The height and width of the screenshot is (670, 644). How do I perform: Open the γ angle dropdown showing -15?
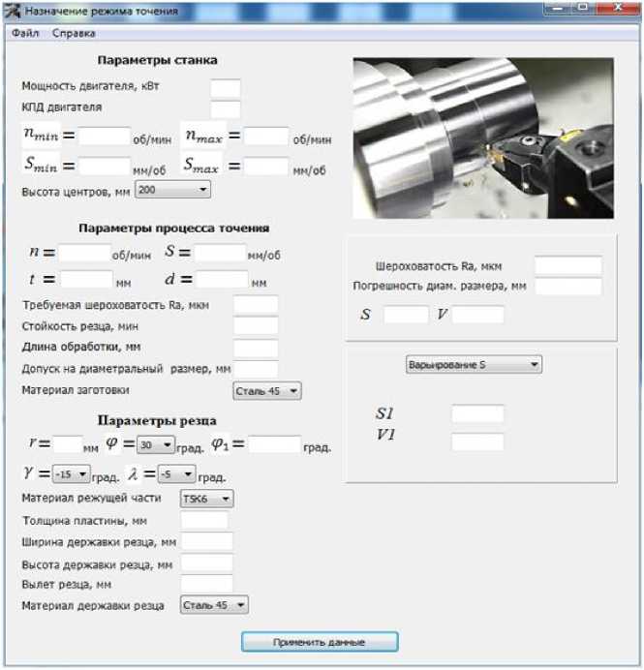(x=71, y=475)
